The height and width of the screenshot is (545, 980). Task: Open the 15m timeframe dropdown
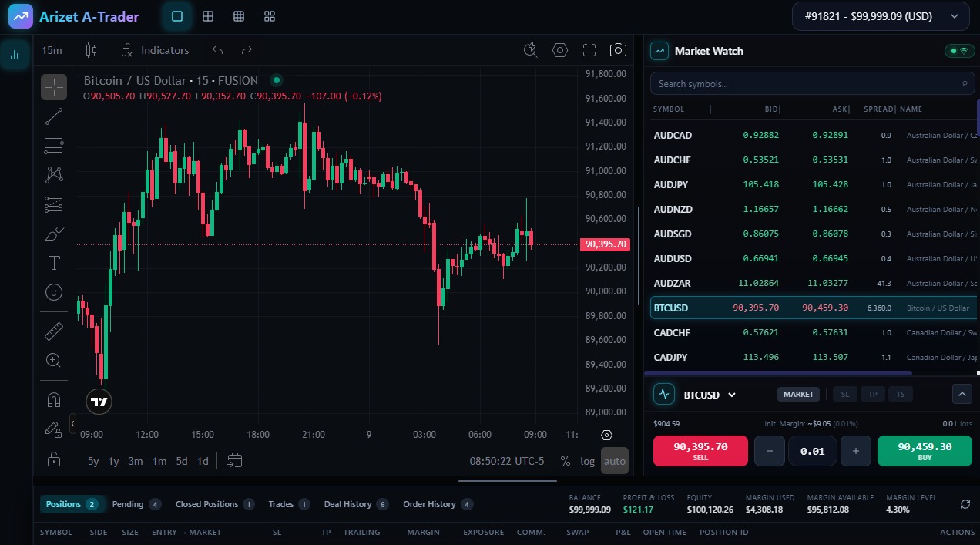tap(52, 49)
